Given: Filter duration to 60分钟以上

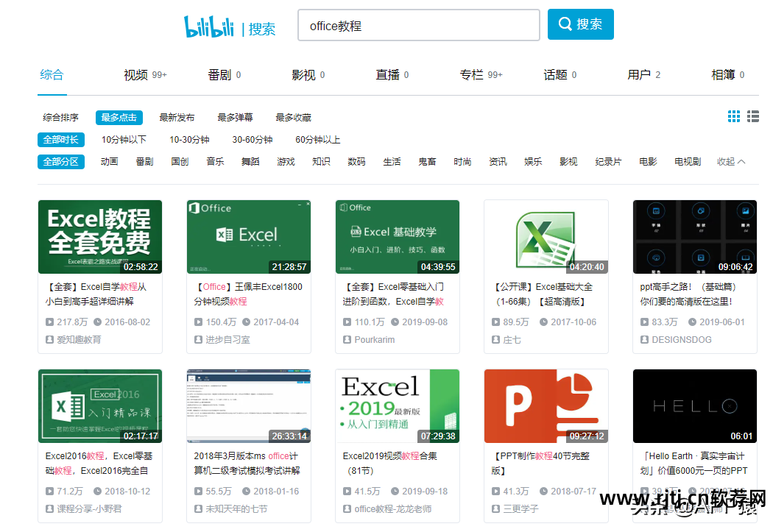Looking at the screenshot, I should (x=318, y=139).
